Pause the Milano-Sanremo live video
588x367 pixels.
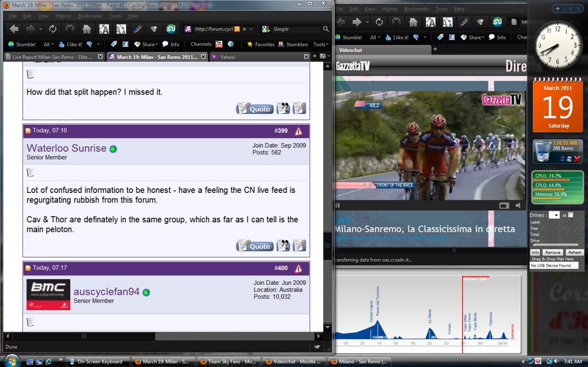pyautogui.click(x=338, y=205)
